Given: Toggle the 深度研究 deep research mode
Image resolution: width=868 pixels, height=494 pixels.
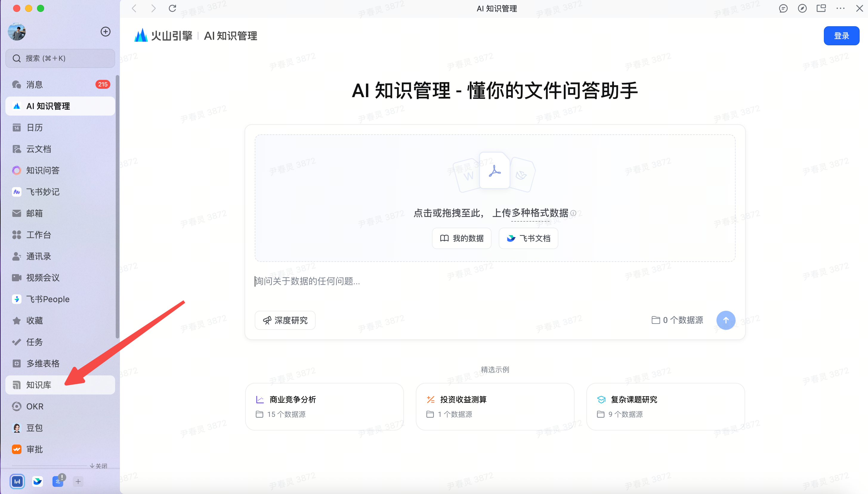Looking at the screenshot, I should [285, 320].
